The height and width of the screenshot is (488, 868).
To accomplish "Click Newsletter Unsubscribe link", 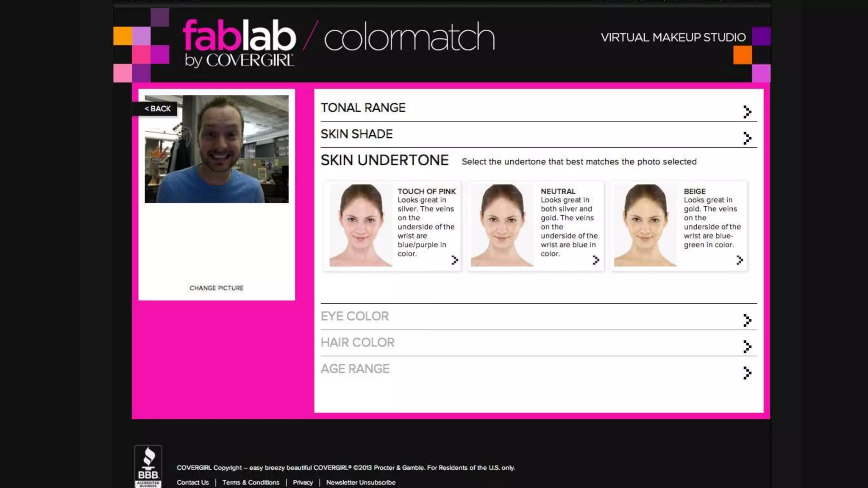I will [361, 482].
